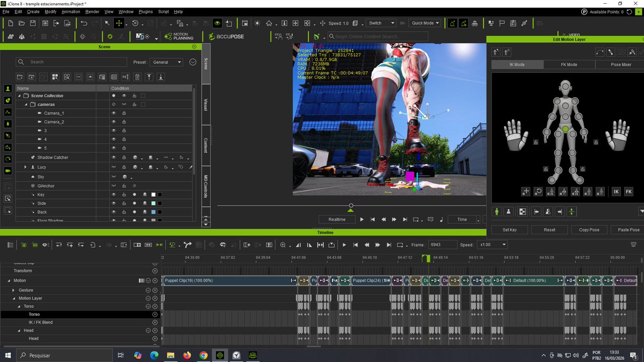Click the Side light cyan color swatch

(153, 203)
